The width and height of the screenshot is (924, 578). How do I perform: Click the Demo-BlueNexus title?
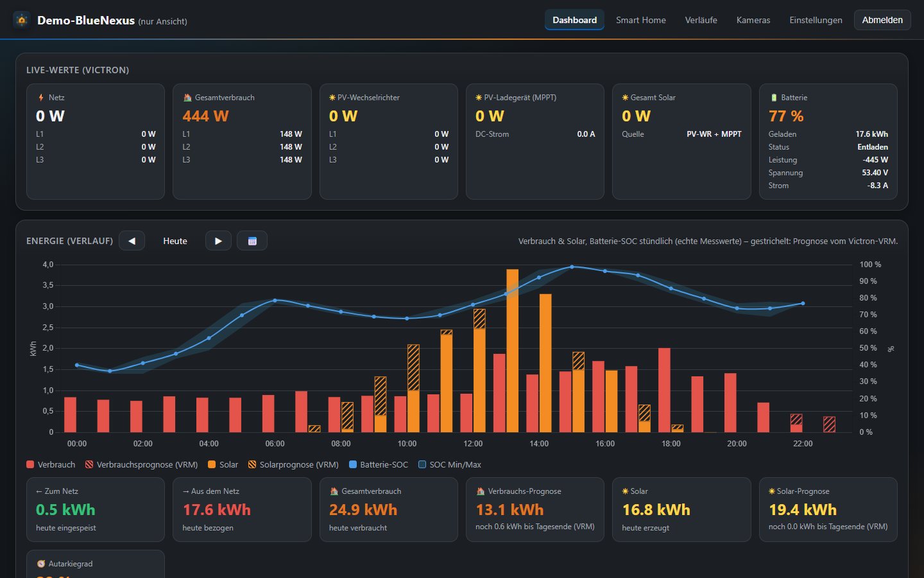click(x=86, y=21)
